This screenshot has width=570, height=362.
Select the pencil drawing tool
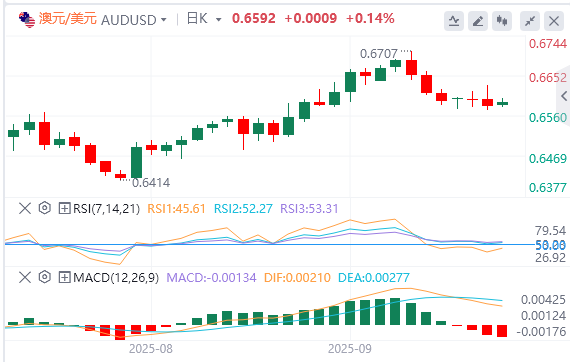click(x=478, y=21)
